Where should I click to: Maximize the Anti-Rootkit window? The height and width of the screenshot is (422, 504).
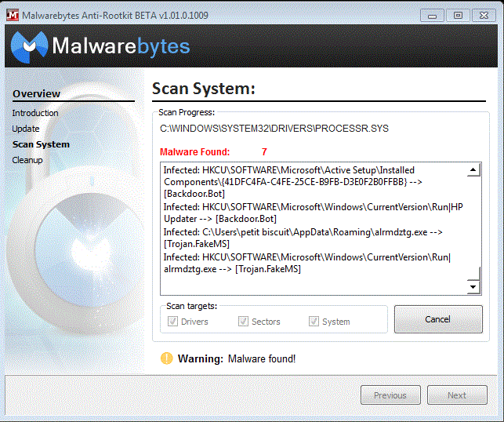pyautogui.click(x=458, y=16)
